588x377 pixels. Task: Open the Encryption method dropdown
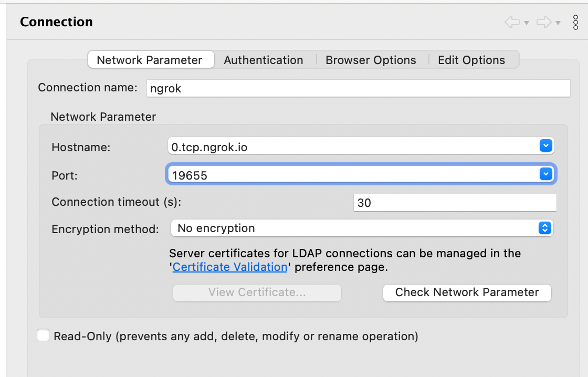pyautogui.click(x=362, y=228)
